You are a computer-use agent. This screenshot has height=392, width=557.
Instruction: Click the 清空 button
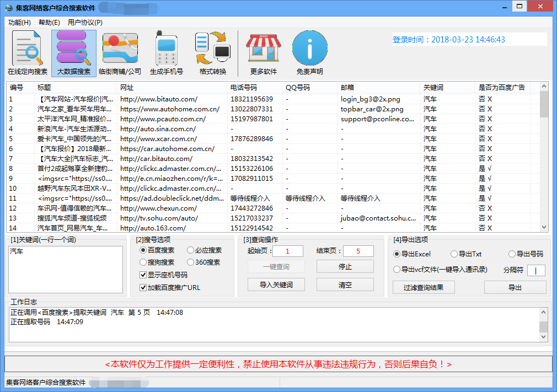tap(345, 285)
